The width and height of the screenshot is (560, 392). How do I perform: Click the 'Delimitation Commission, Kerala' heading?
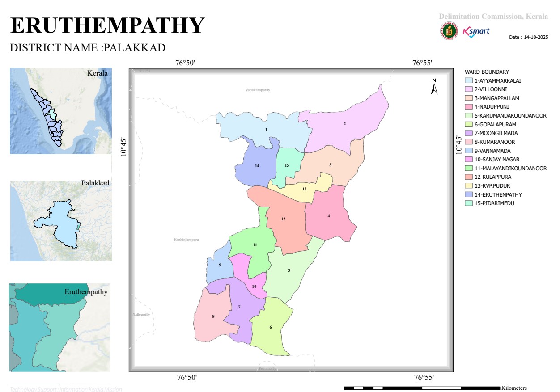click(493, 17)
